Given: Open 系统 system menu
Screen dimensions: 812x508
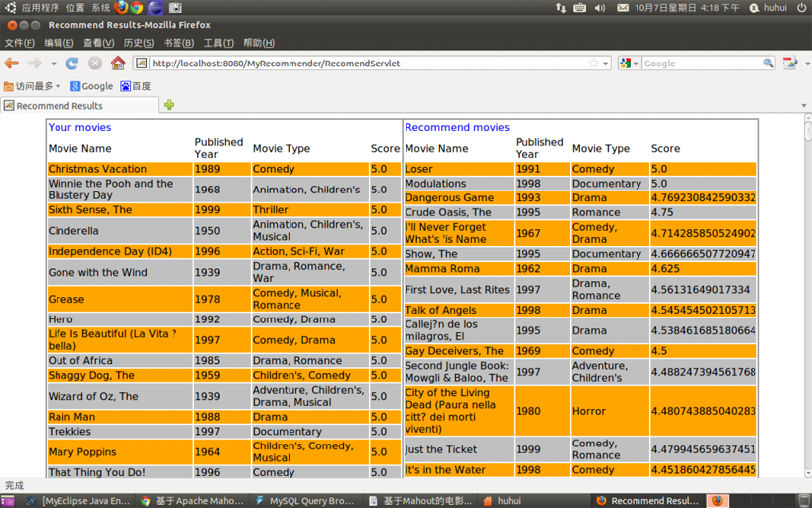Looking at the screenshot, I should (x=100, y=8).
